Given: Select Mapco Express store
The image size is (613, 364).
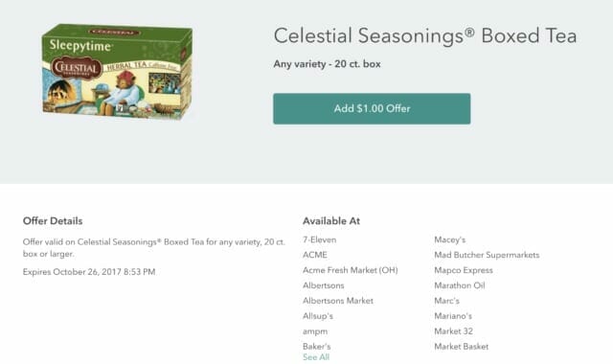Looking at the screenshot, I should [464, 270].
